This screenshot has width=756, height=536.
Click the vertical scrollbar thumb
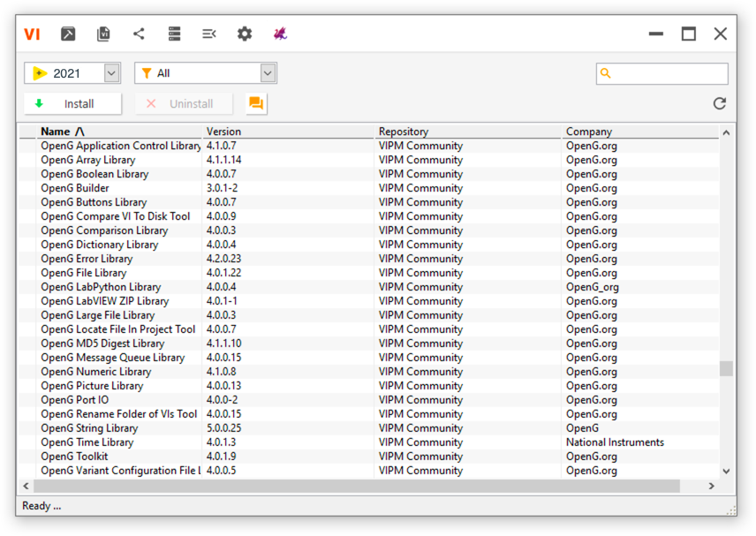(x=726, y=368)
